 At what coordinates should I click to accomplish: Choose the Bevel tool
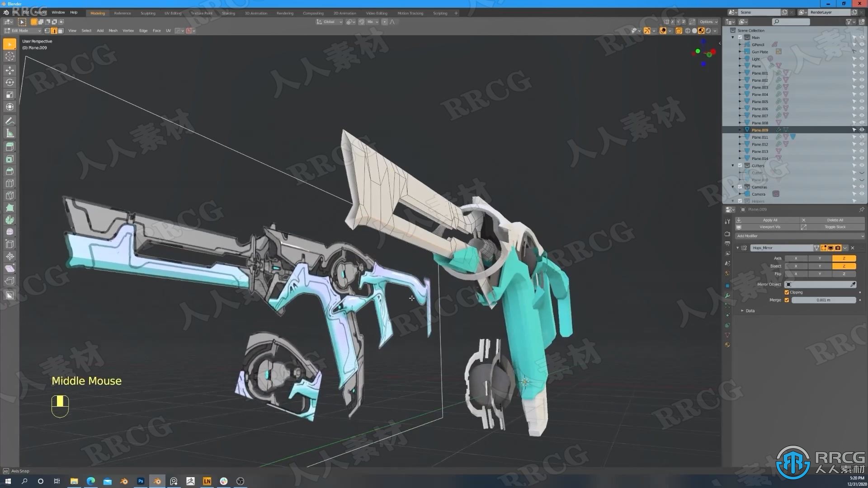[x=9, y=171]
